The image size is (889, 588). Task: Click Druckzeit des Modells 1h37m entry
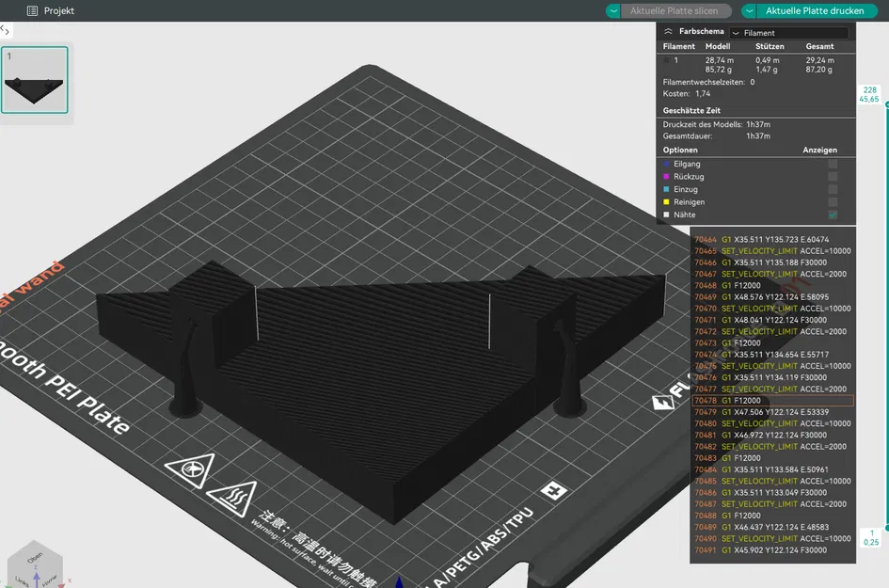[717, 124]
